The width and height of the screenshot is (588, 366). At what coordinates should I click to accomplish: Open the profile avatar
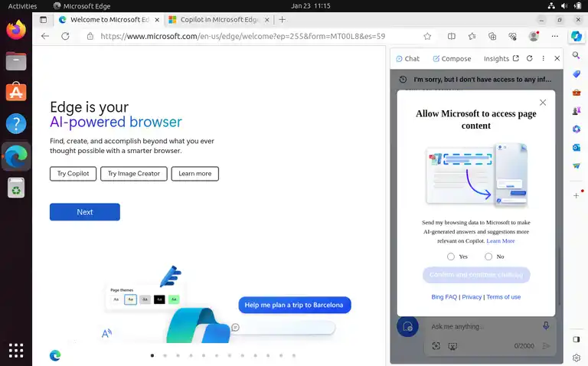click(534, 36)
